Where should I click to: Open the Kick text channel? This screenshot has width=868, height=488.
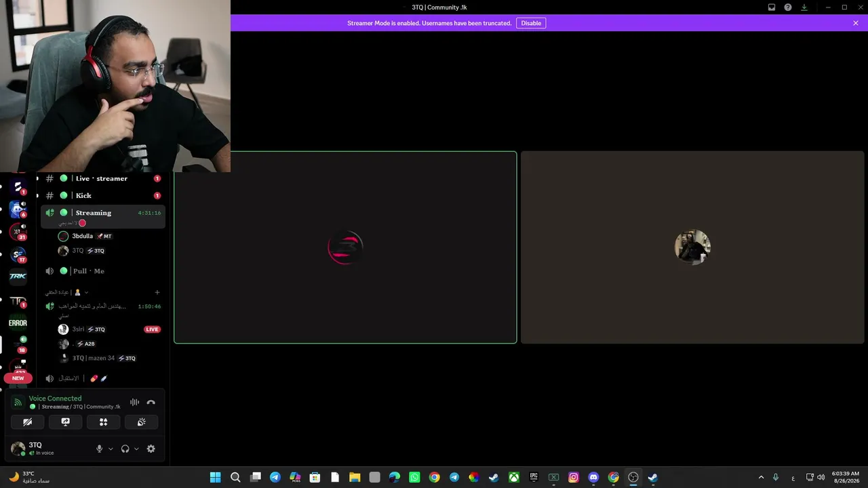102,195
